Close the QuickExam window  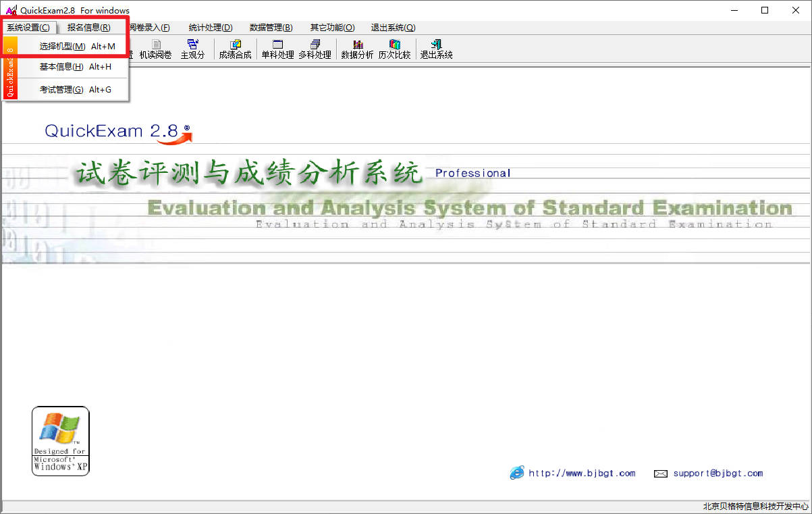(796, 10)
